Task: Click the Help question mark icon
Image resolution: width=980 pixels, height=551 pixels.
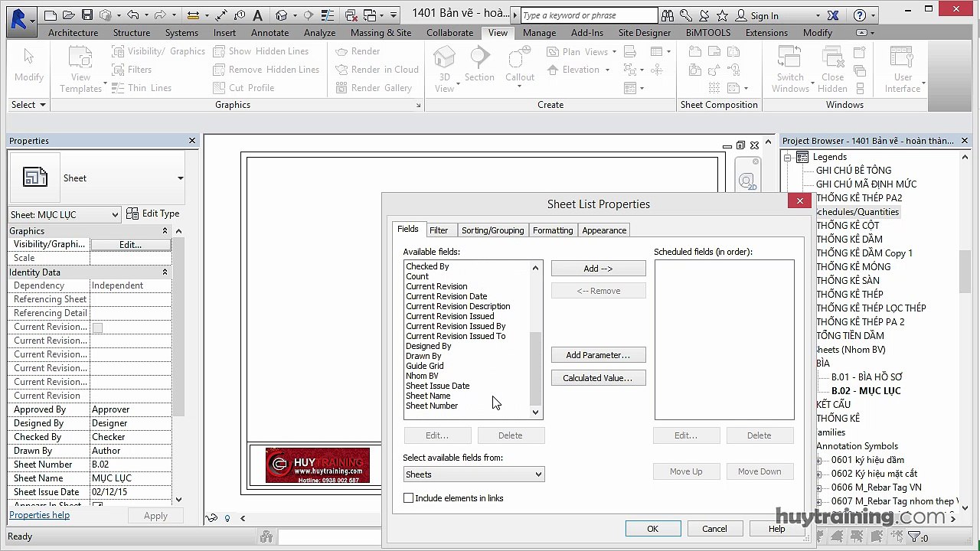Action: [x=859, y=15]
